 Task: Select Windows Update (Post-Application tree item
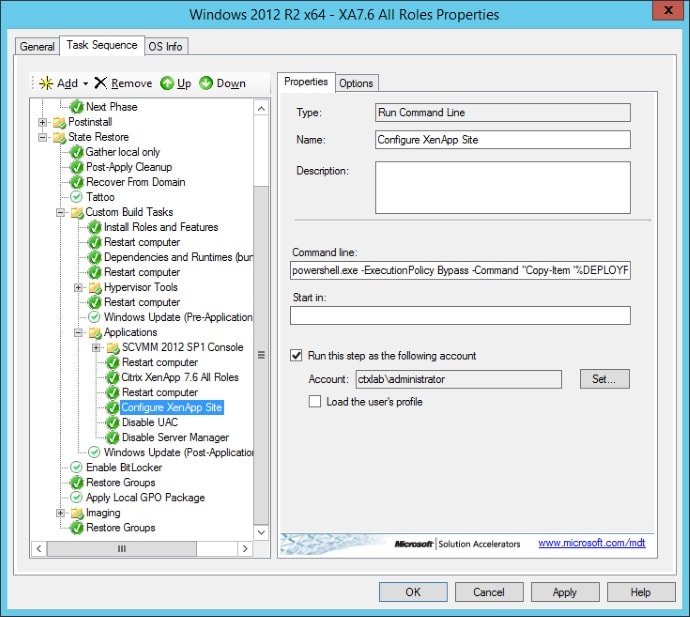178,452
